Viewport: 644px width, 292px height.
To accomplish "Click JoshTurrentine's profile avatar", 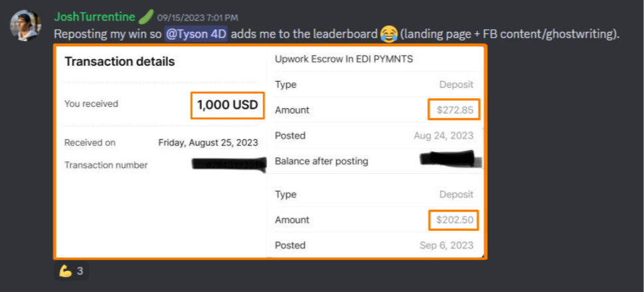I will pyautogui.click(x=23, y=25).
